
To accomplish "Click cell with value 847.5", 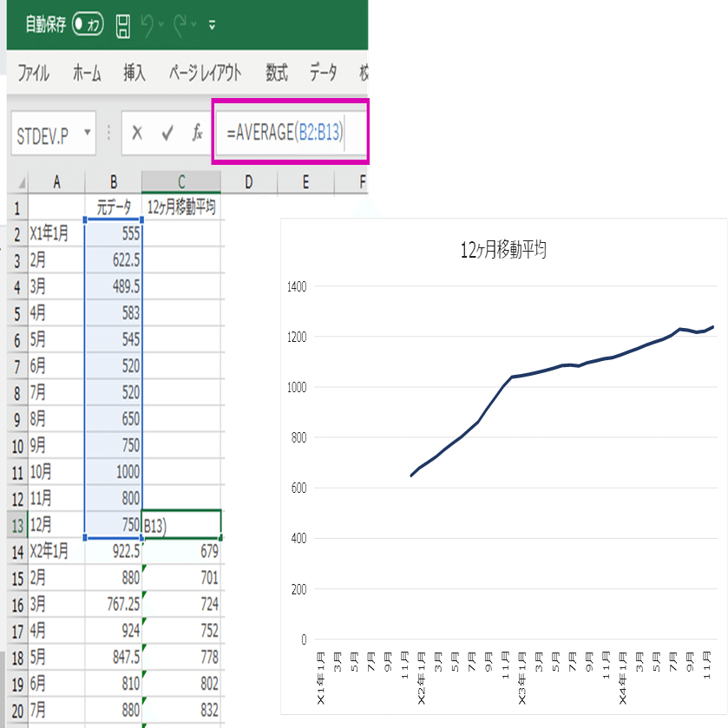I will tap(114, 657).
